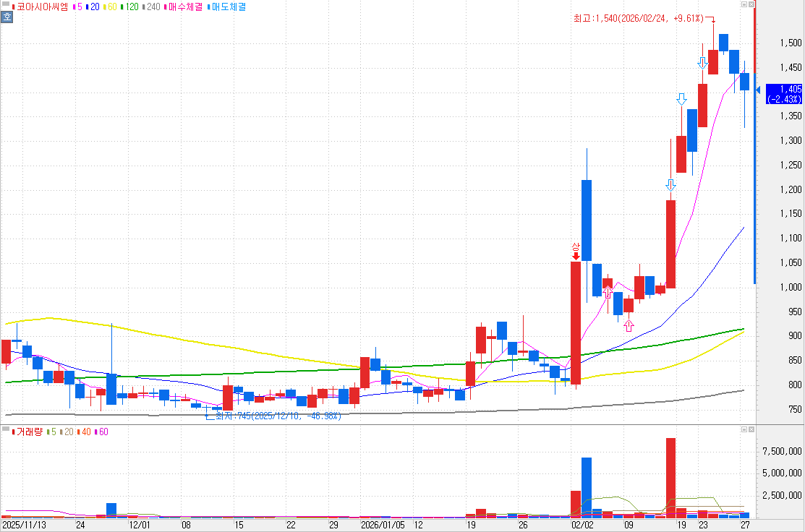Toggle the 매수체결 indicator legend
805x532 pixels.
184,7
